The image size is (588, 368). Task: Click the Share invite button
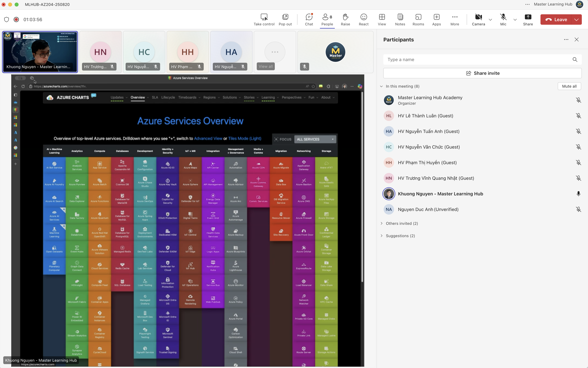coord(482,73)
